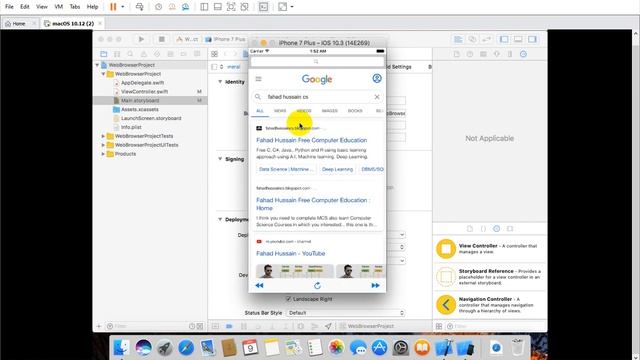The height and width of the screenshot is (360, 640).
Task: Open the Google account icon in simulator
Action: (377, 78)
